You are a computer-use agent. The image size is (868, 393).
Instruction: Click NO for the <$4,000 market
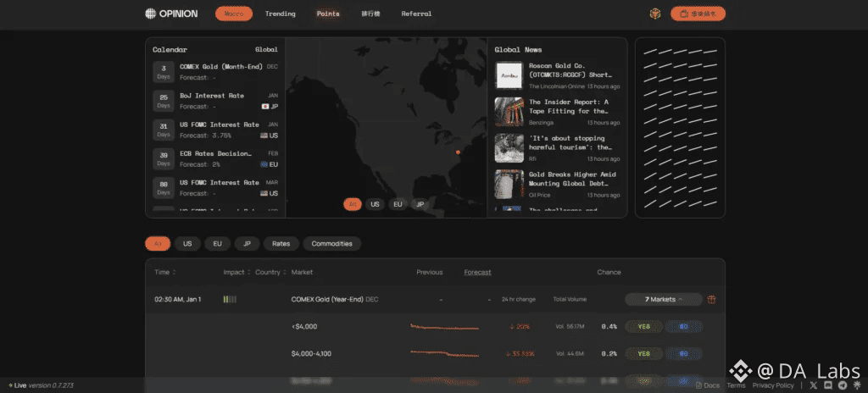[684, 327]
